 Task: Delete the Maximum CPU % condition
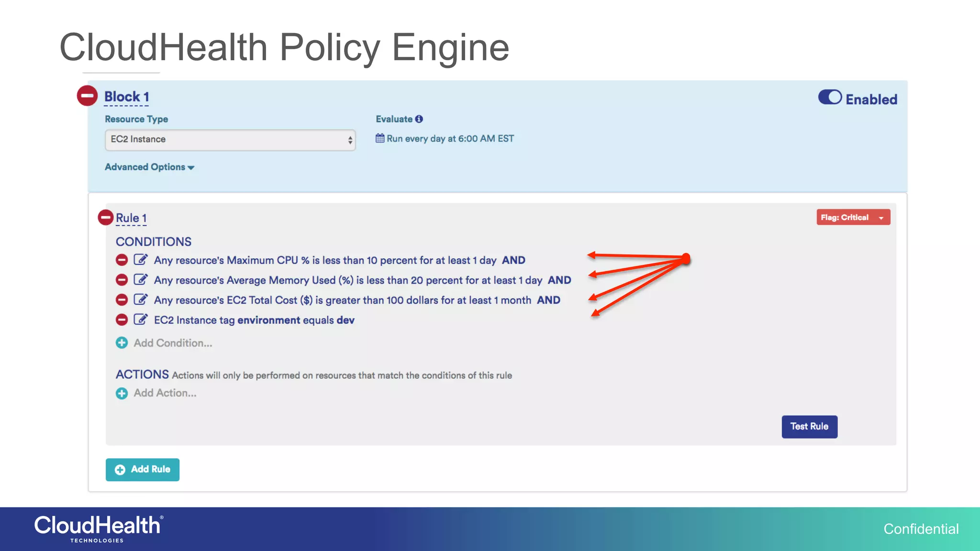[122, 260]
